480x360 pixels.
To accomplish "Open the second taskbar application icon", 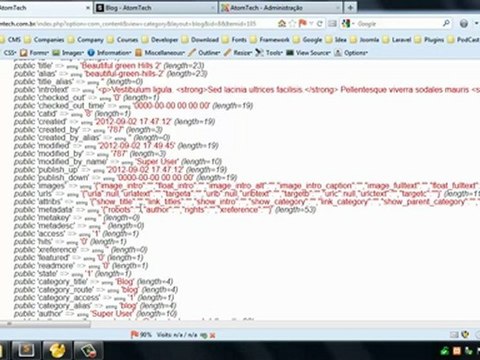I will coord(26,350).
